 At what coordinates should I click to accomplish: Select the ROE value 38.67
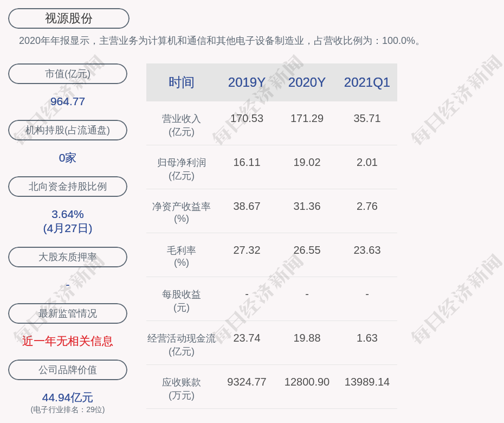click(247, 206)
